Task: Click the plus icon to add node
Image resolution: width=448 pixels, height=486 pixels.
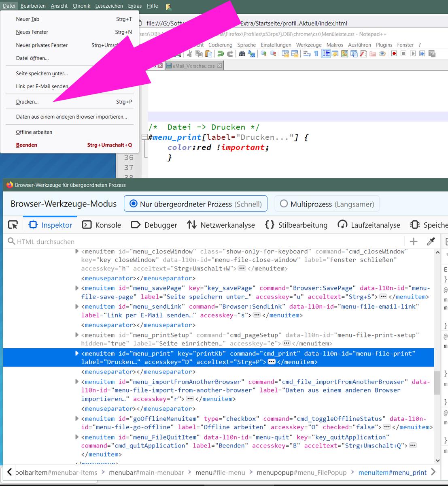Action: (414, 242)
